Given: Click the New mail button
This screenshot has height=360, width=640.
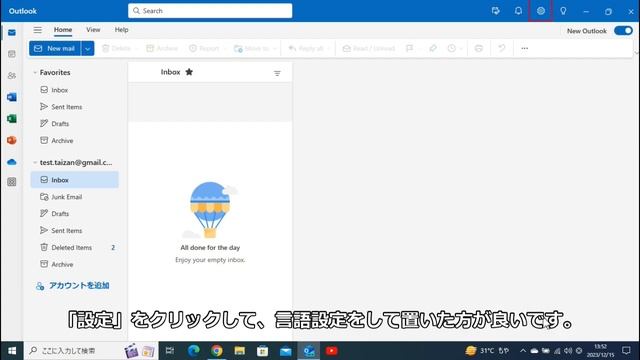Looking at the screenshot, I should pyautogui.click(x=55, y=49).
